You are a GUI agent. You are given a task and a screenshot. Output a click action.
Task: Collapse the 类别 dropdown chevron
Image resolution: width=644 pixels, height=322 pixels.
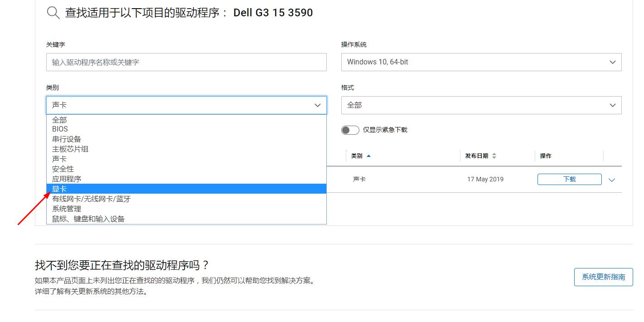pos(317,105)
